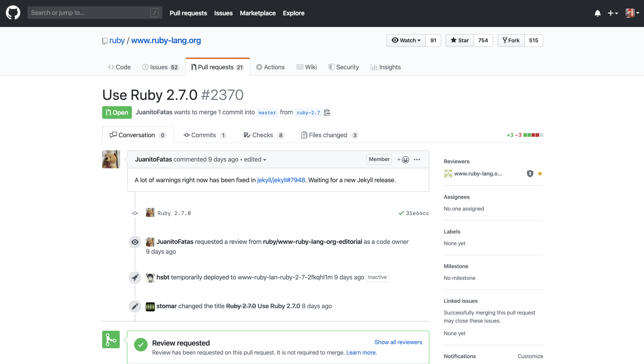This screenshot has width=644, height=364.
Task: Open the ruby organization link
Action: point(117,40)
